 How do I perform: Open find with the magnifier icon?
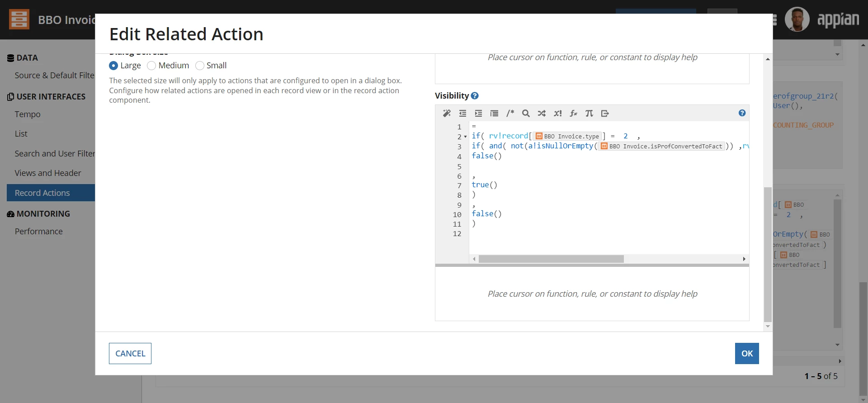coord(526,113)
